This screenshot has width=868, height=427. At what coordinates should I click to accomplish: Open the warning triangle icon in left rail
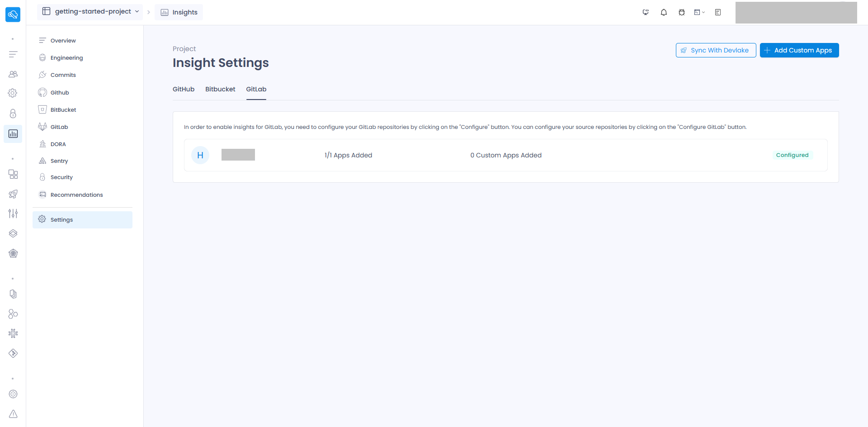13,414
